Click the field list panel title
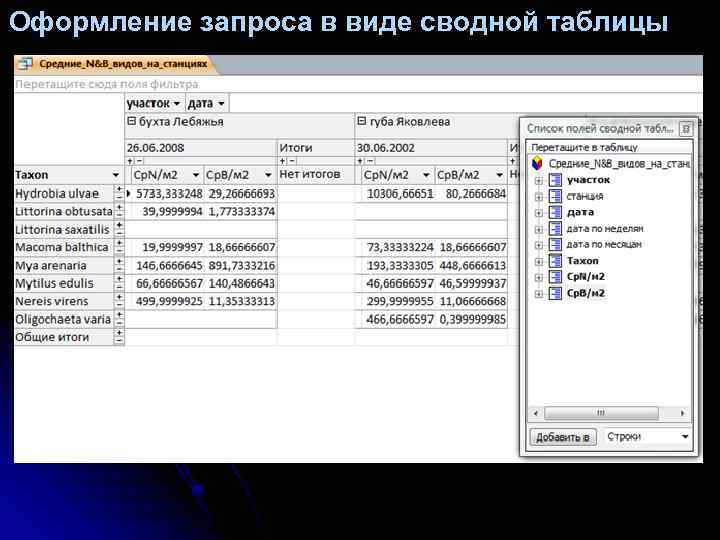Image resolution: width=720 pixels, height=540 pixels. [x=600, y=129]
